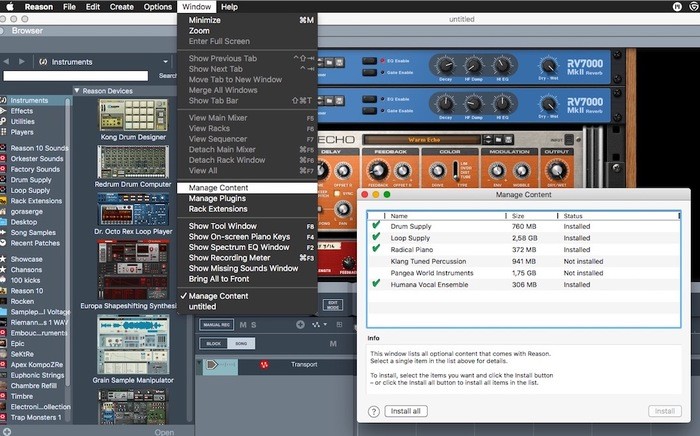Open the Instruments location dropdown
This screenshot has height=436, width=700.
(104, 62)
